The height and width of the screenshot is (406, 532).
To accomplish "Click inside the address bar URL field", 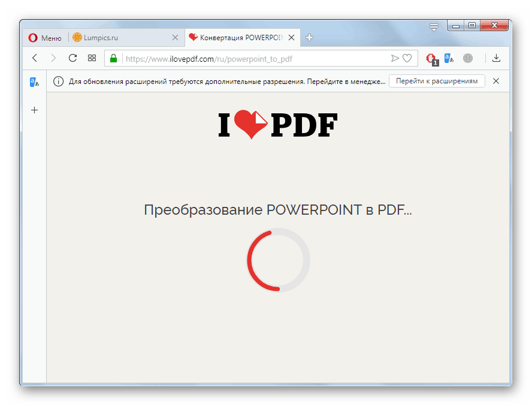I will [x=240, y=58].
